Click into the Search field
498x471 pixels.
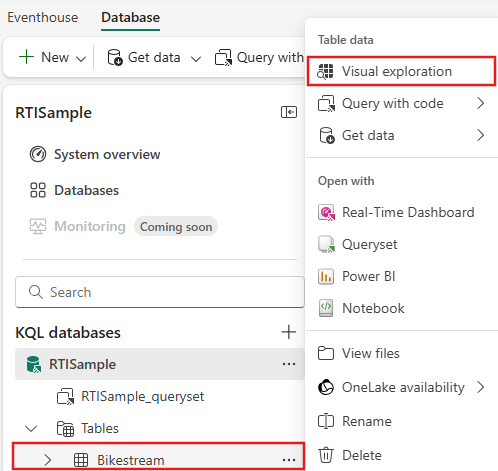click(x=160, y=292)
